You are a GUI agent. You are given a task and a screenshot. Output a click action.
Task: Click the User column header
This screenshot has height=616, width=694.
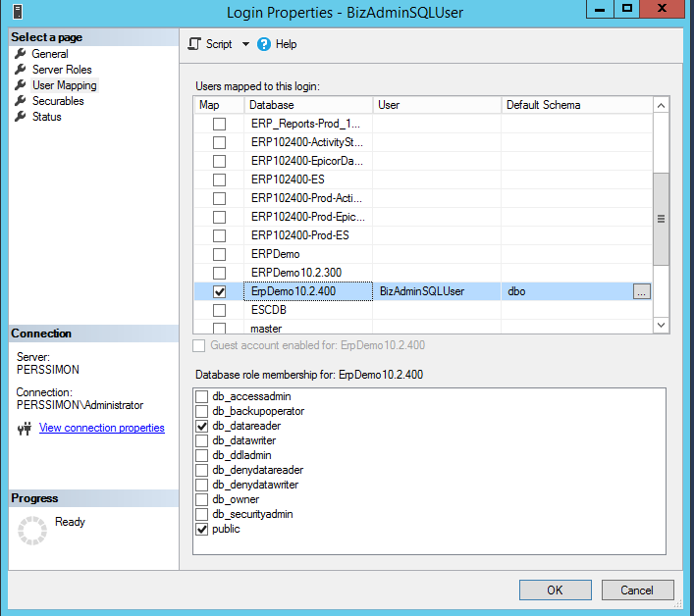point(437,105)
